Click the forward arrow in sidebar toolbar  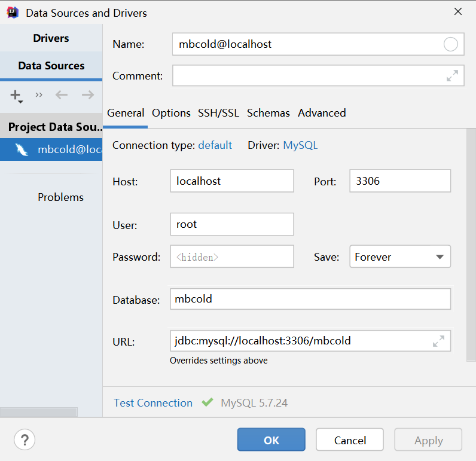(88, 94)
